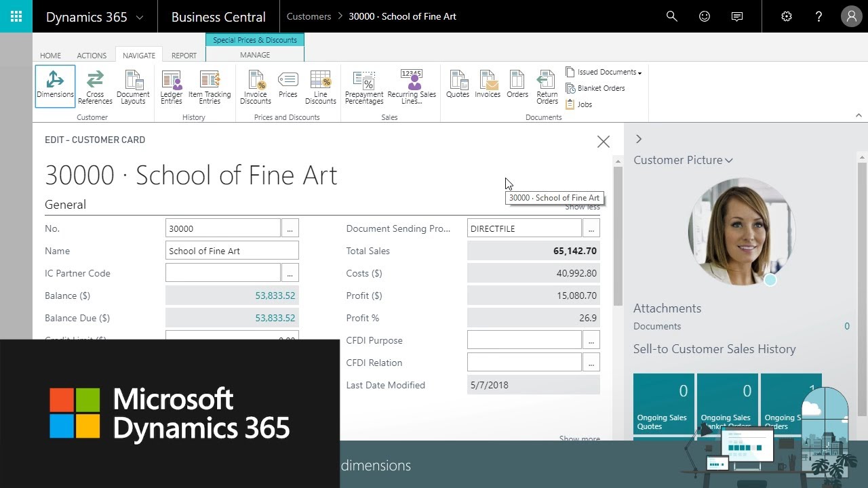This screenshot has height=488, width=868.
Task: Open Return Orders in Documents group
Action: [x=547, y=87]
